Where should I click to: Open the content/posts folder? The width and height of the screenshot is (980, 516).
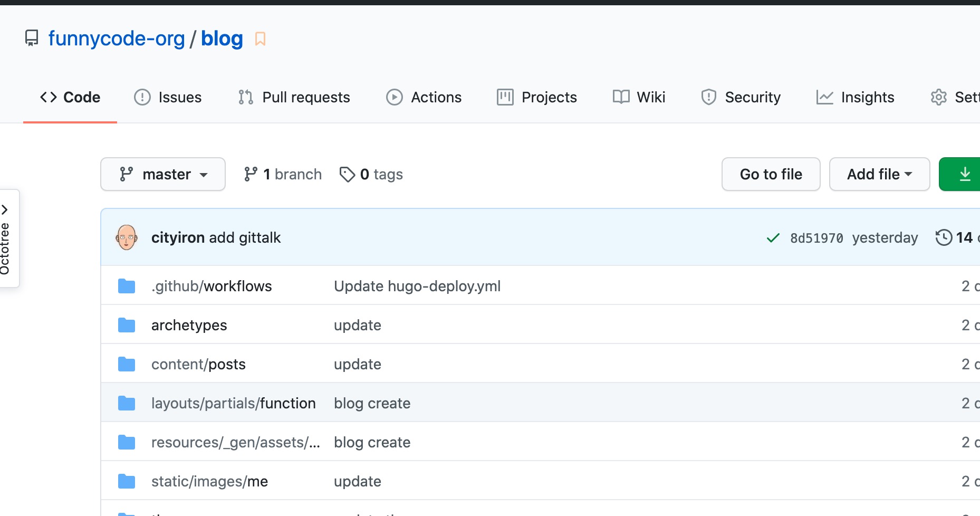198,364
